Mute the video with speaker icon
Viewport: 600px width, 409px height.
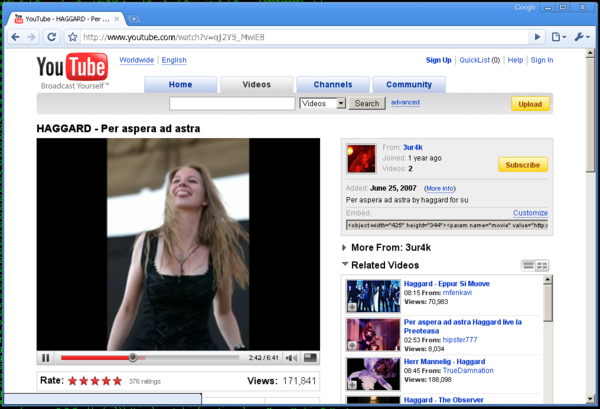pos(291,358)
